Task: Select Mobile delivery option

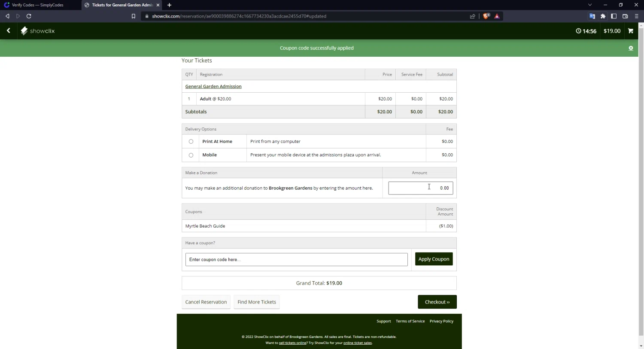Action: (191, 155)
